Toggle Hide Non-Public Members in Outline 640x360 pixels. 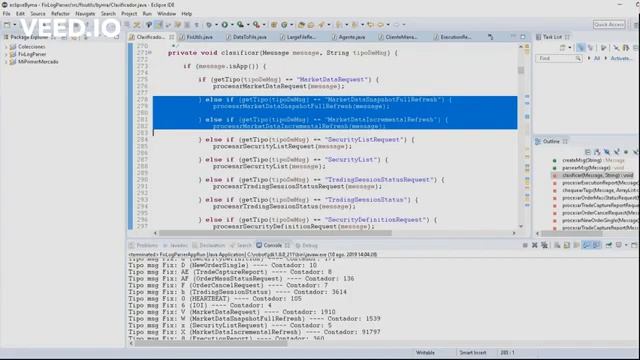coord(626,152)
